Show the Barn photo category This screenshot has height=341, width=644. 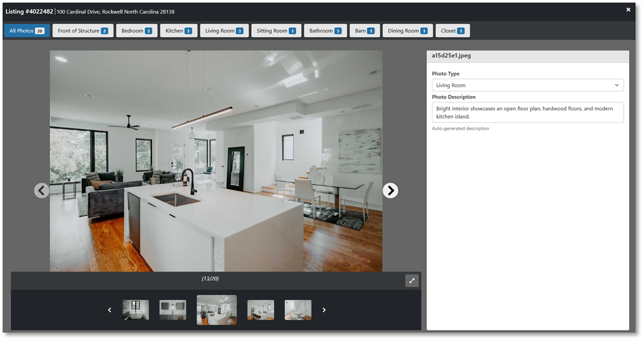[x=364, y=30]
